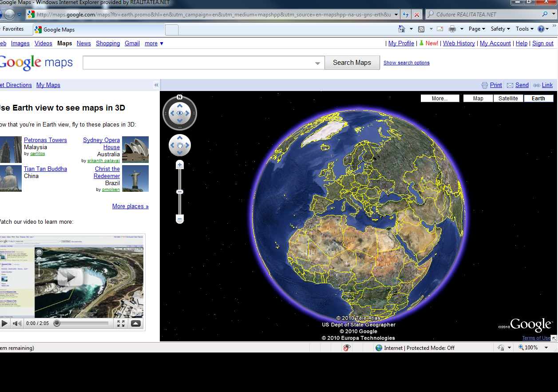
Task: Click the IE Print toolbar icon
Action: [x=452, y=29]
